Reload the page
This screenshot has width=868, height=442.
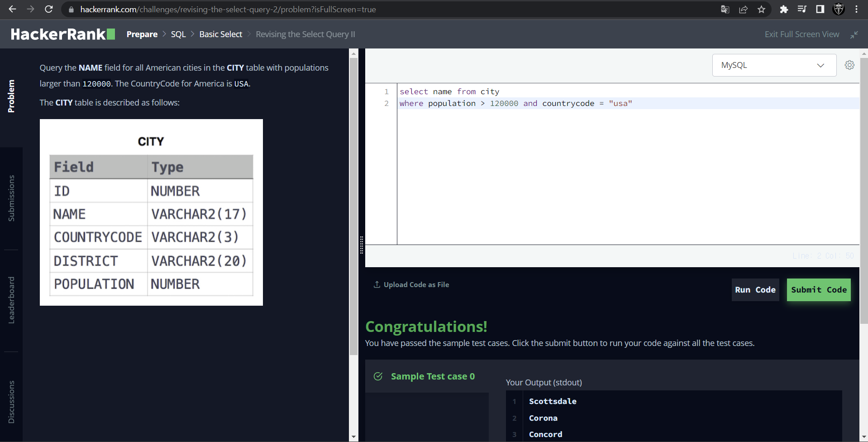[x=49, y=9]
